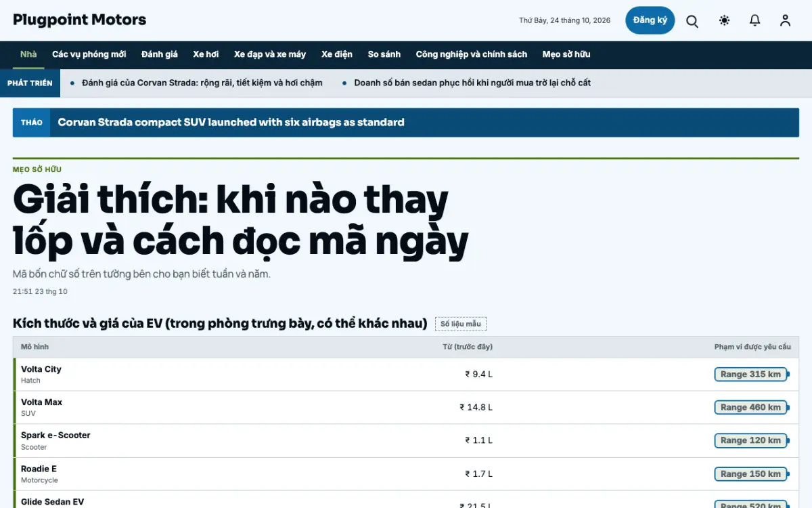Click the Range 315 km battery badge

click(x=752, y=375)
